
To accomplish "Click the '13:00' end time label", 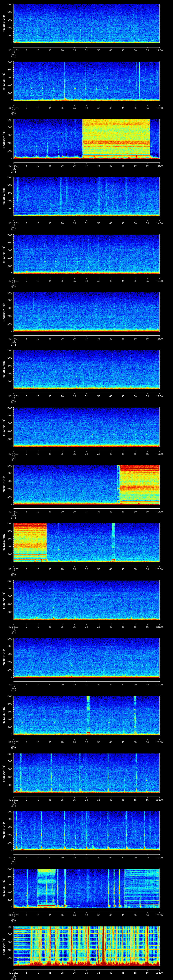I will tap(160, 166).
